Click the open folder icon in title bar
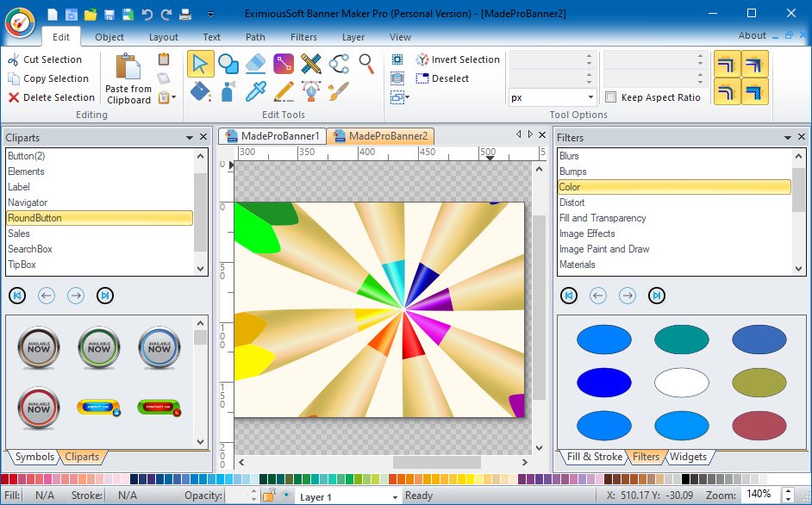 click(91, 14)
